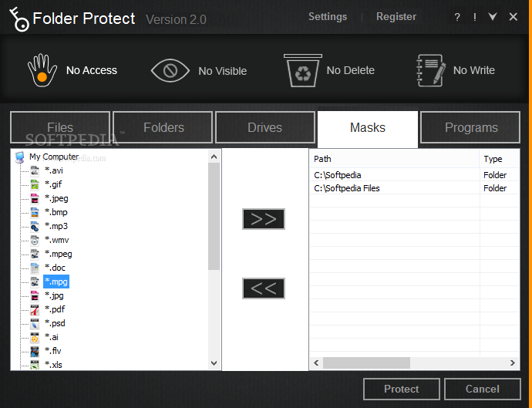
Task: Click the Protect button
Action: click(402, 389)
